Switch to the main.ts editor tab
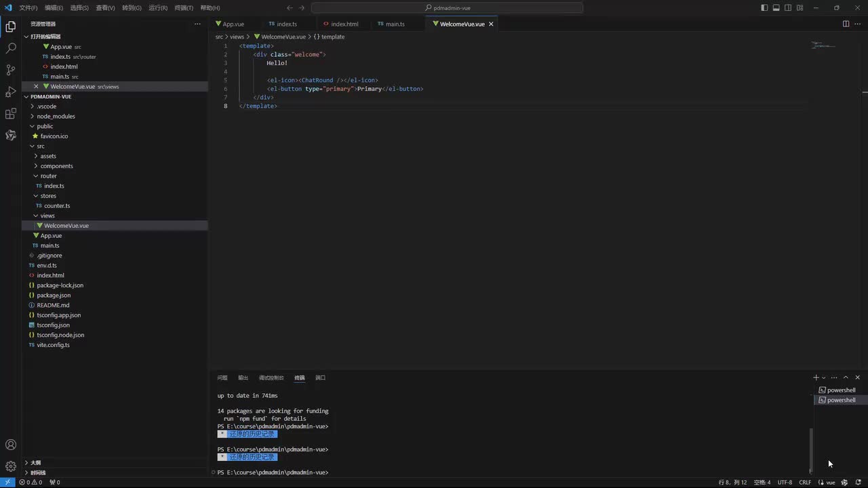 395,24
